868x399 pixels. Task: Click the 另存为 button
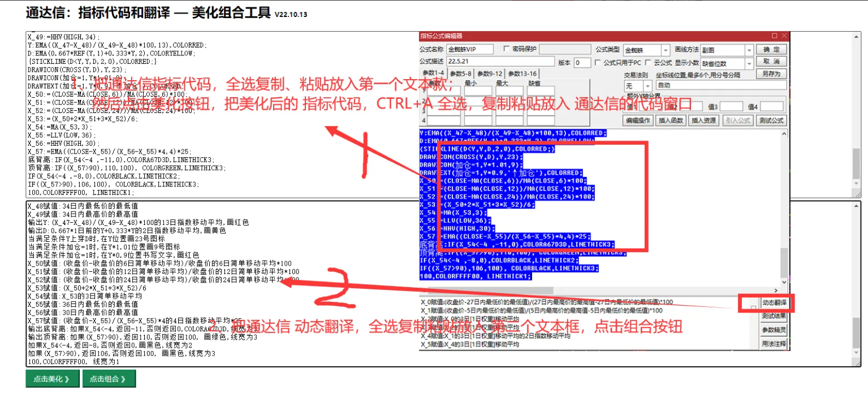coord(771,73)
